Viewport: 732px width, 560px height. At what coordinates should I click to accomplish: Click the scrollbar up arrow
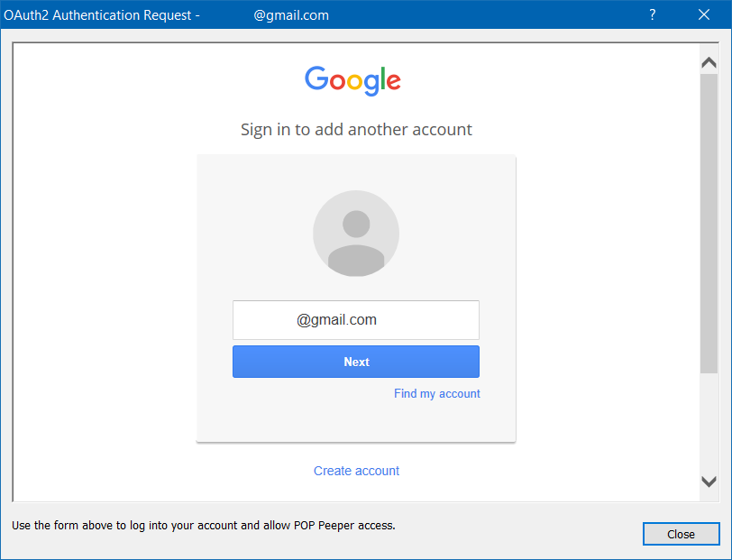pos(709,62)
